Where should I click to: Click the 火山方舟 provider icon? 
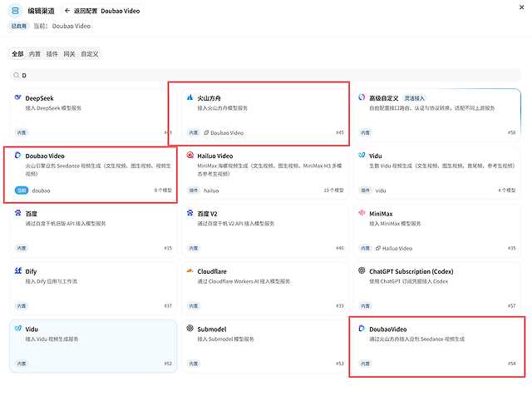click(x=190, y=97)
